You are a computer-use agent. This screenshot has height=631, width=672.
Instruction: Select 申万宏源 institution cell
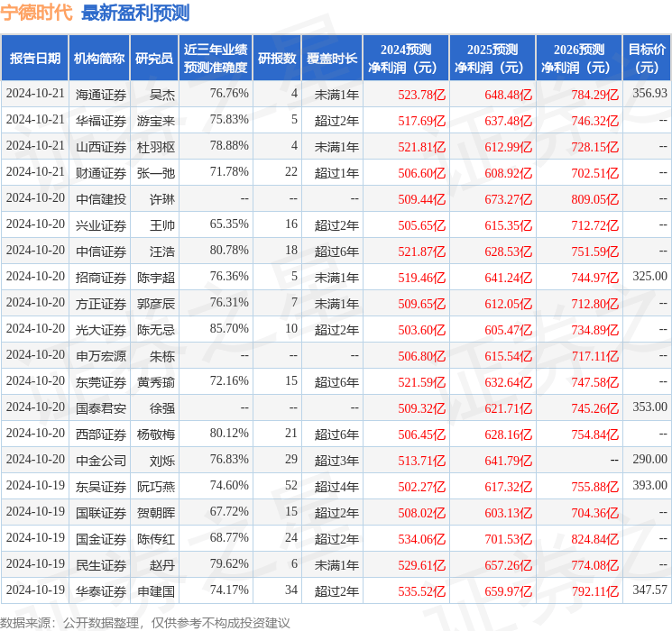click(101, 355)
